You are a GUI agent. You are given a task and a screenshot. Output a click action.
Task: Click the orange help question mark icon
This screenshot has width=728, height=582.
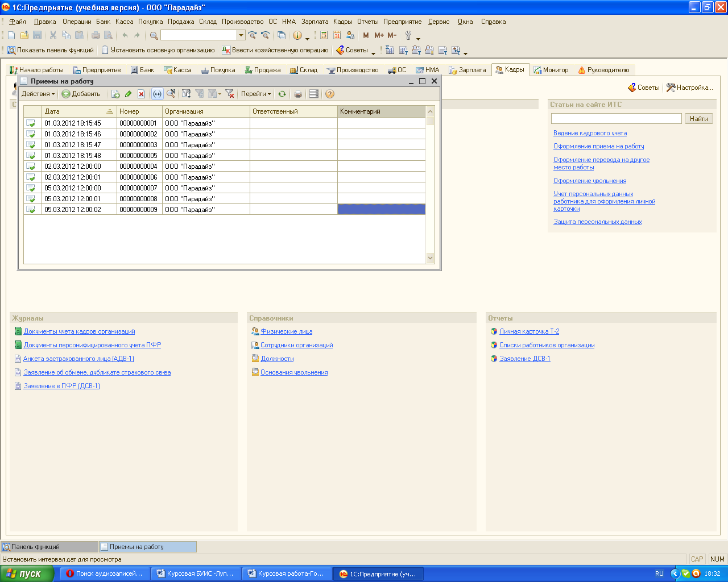(330, 94)
